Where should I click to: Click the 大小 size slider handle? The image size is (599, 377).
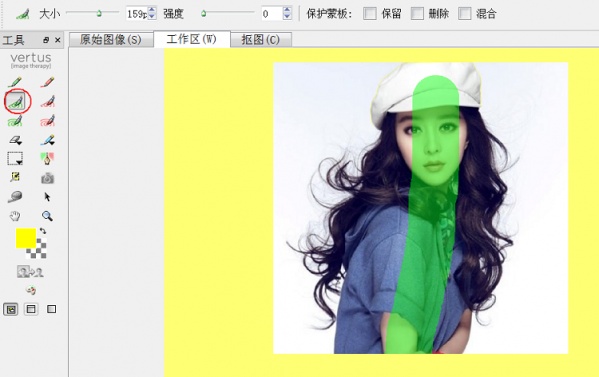99,13
